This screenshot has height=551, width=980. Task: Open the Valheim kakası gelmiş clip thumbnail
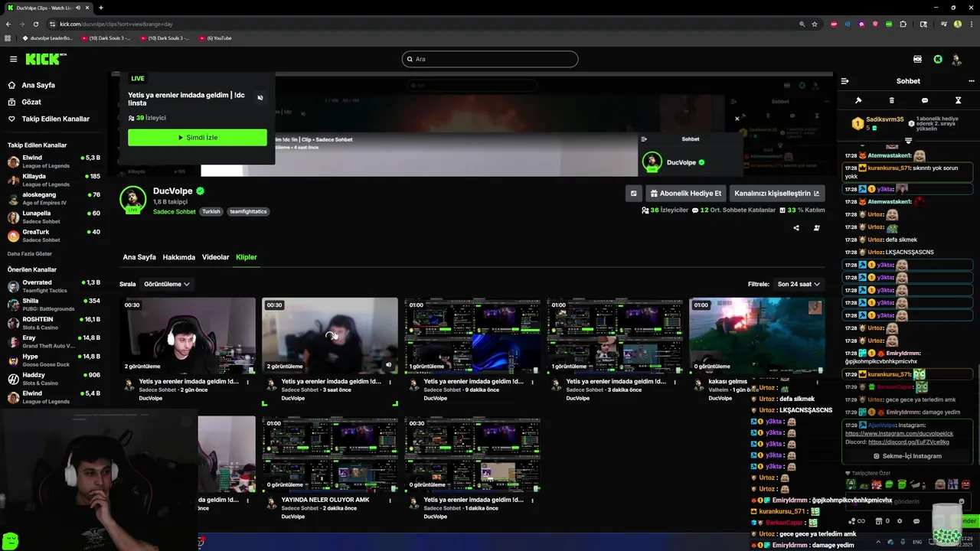coord(757,336)
